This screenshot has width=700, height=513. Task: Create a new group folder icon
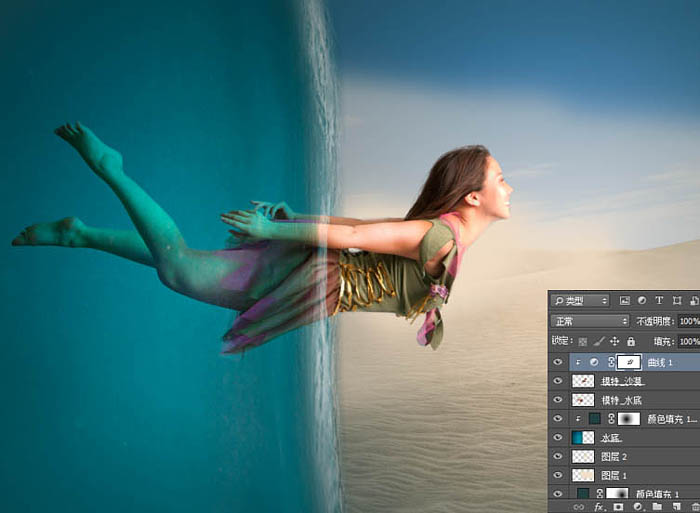point(657,507)
